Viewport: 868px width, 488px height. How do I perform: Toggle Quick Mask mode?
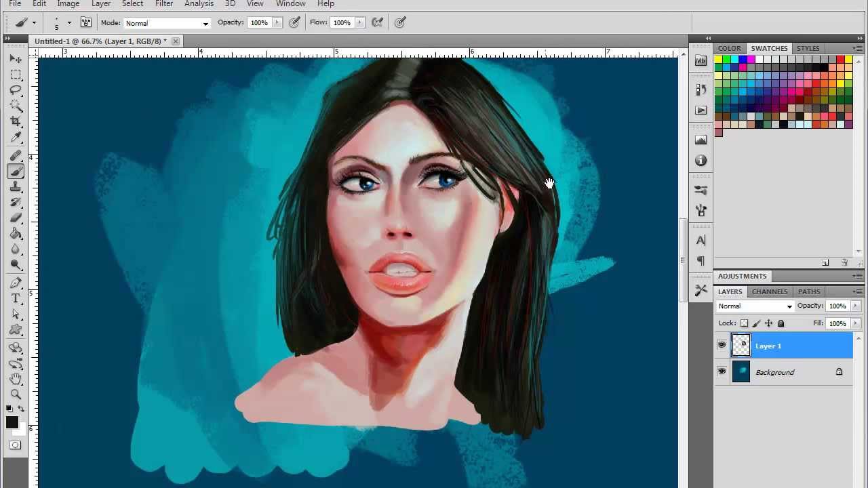pos(15,445)
